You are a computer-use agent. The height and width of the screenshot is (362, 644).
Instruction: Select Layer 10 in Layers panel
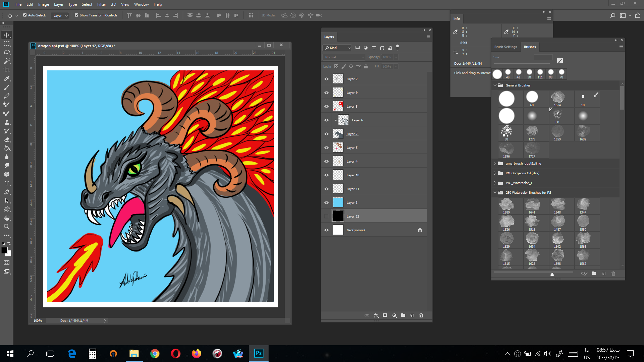(x=379, y=175)
